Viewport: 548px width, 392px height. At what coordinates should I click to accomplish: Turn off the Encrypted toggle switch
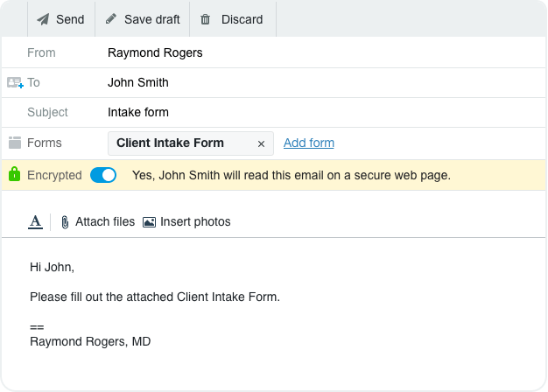103,175
